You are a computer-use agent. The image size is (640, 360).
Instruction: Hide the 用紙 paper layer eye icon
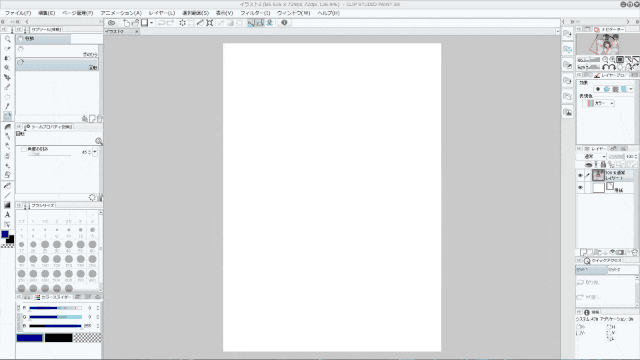click(580, 188)
